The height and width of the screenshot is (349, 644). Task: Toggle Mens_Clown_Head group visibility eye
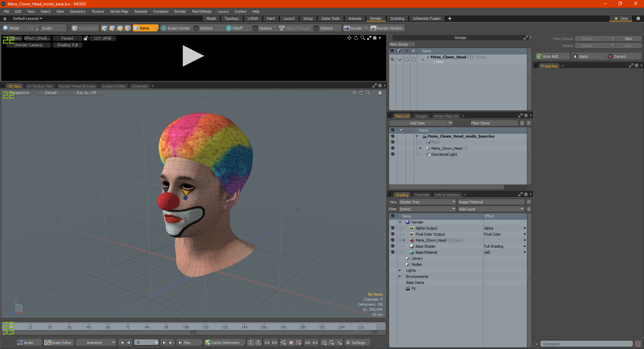pyautogui.click(x=392, y=59)
